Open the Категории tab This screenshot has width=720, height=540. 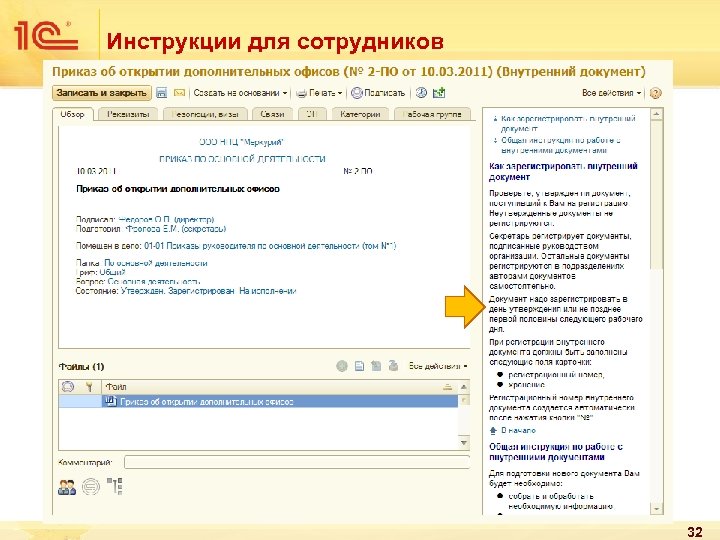tap(360, 114)
